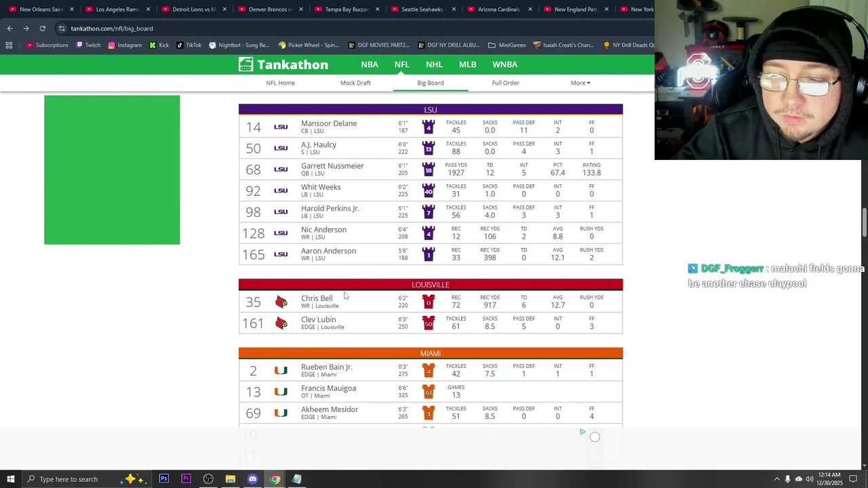
Task: Open Harold Perkins Jr.'s player link
Action: (x=330, y=208)
